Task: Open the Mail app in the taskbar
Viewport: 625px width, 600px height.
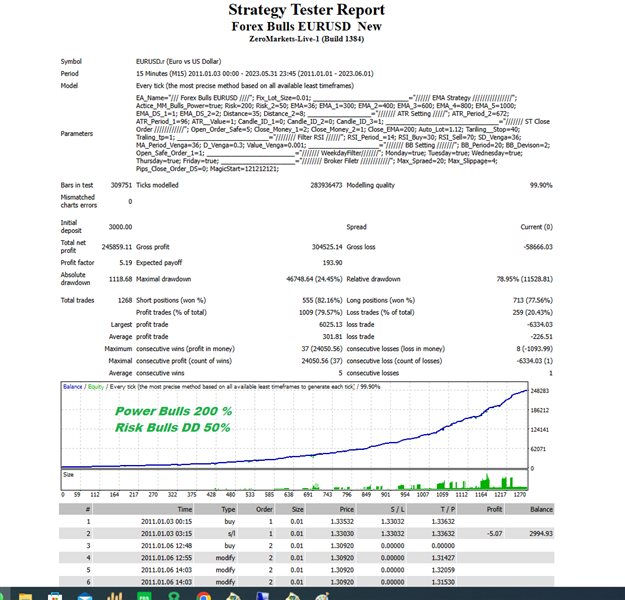Action: [85, 597]
